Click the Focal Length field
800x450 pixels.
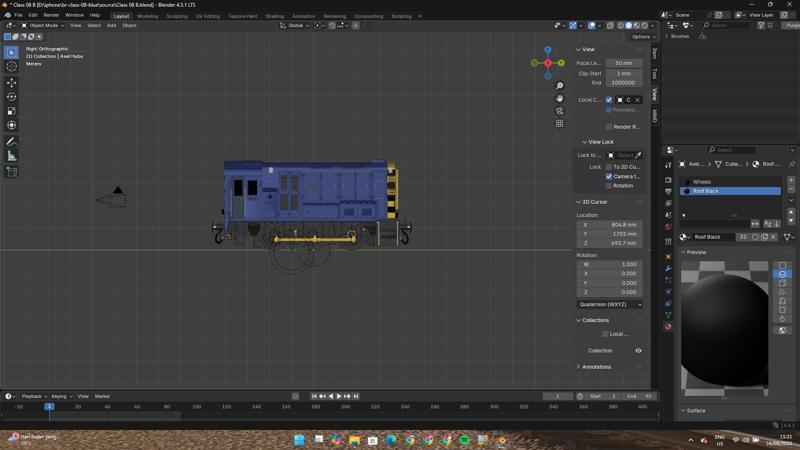[x=623, y=63]
